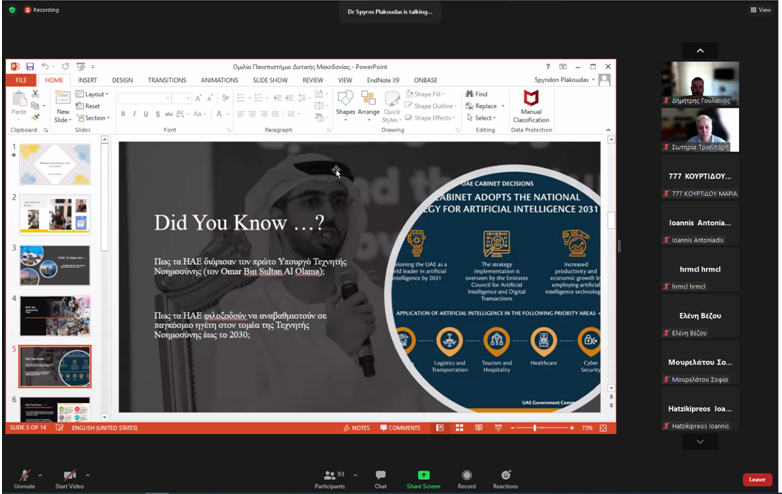Show next participants with down arrow
Screen dimensions: 782x494
(700, 442)
